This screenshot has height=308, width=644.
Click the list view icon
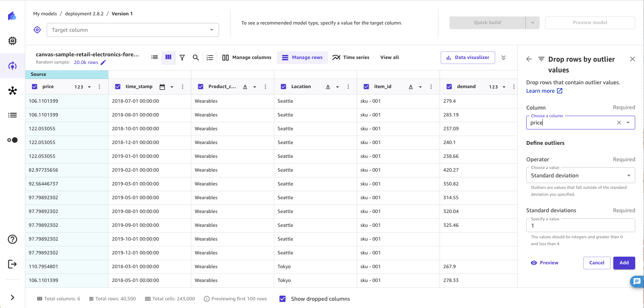coord(155,57)
